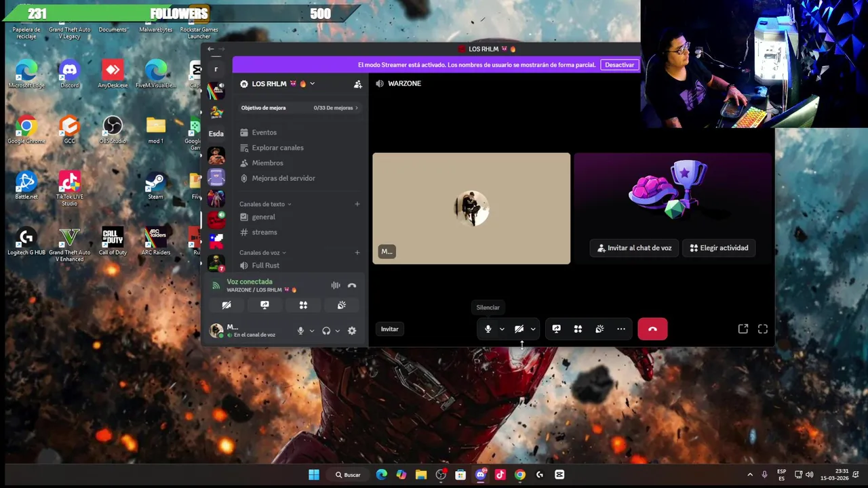
Task: Open LOS RHLM server dropdown menu
Action: tap(278, 84)
